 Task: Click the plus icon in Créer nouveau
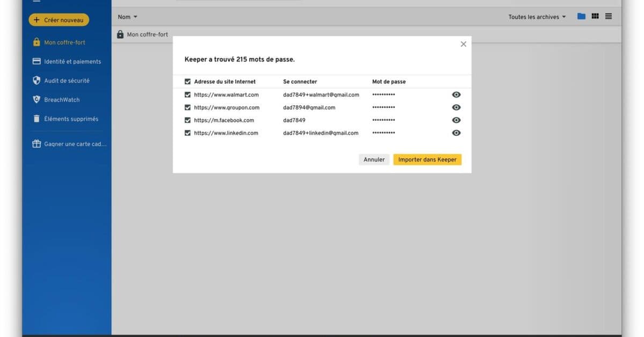pos(36,20)
